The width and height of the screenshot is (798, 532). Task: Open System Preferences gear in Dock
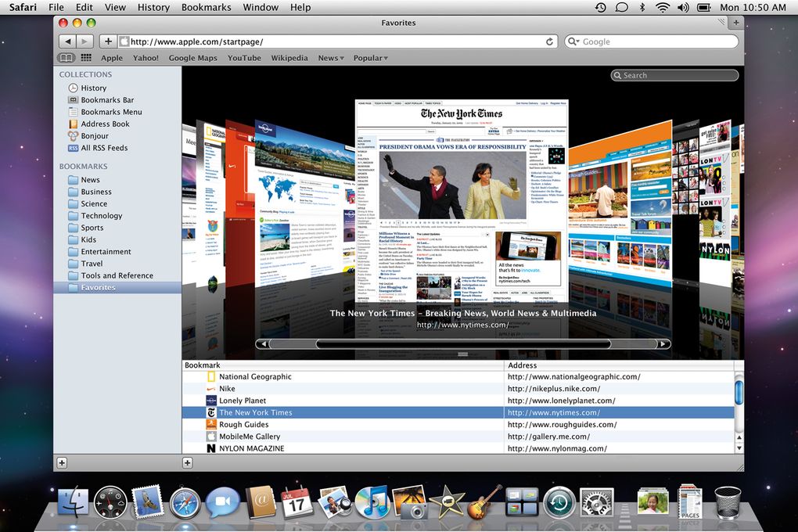click(597, 503)
